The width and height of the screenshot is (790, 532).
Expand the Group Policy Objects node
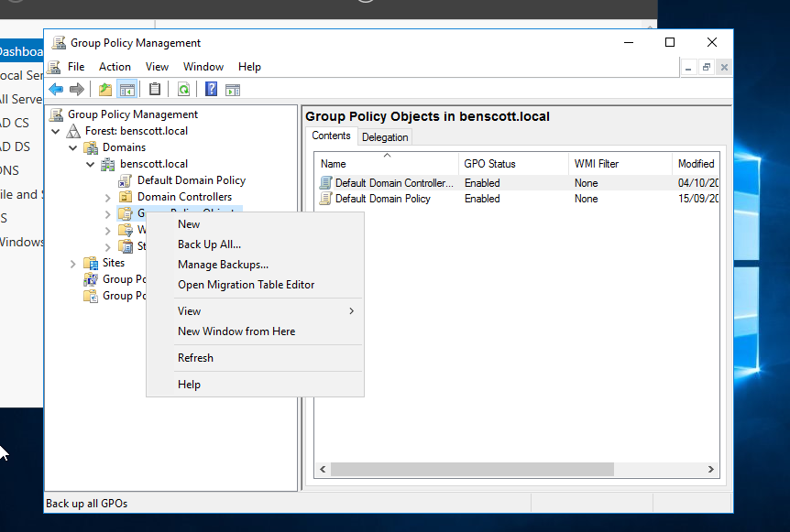tap(108, 214)
